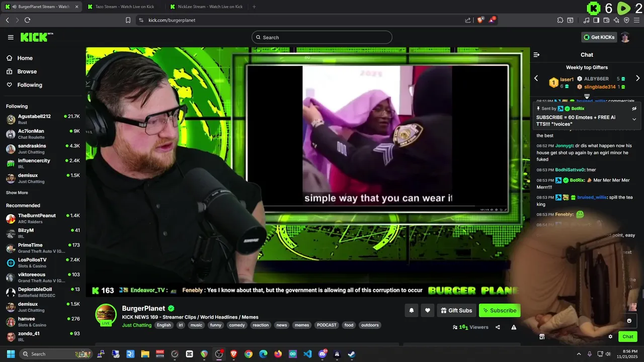
Task: Open sandraskins followed channel
Action: (43, 148)
